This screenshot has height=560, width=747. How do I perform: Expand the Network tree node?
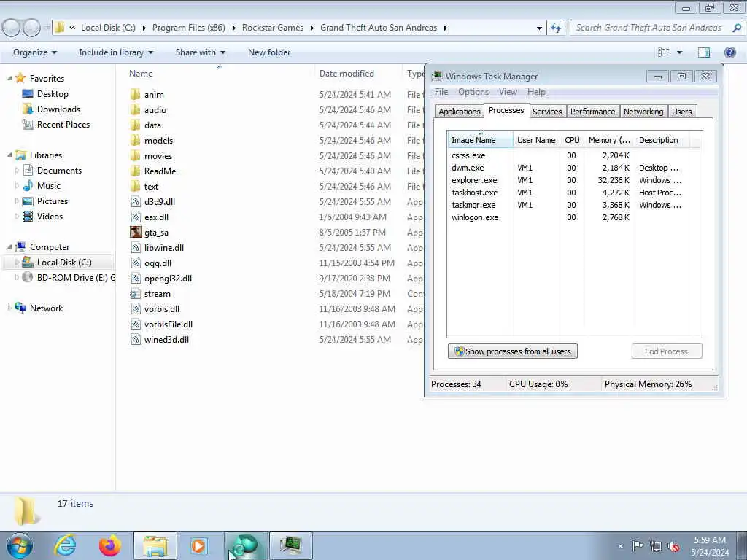pyautogui.click(x=9, y=308)
